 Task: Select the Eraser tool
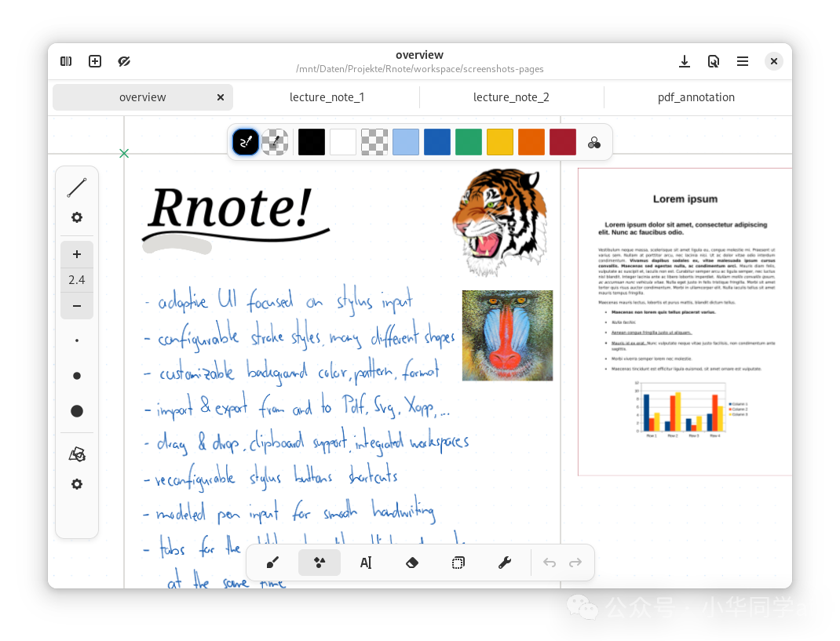click(x=412, y=563)
